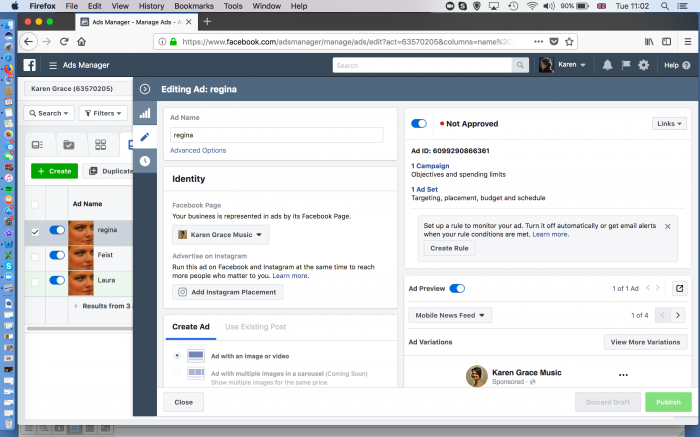Open the history clock side tab

pyautogui.click(x=145, y=161)
